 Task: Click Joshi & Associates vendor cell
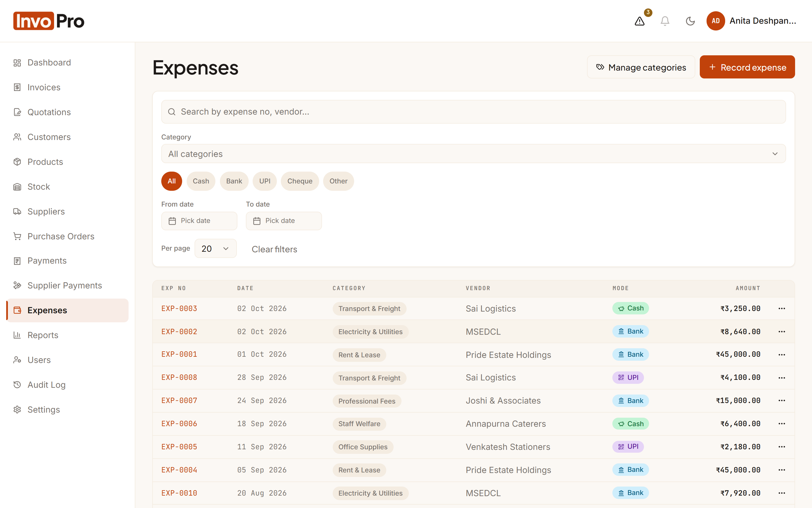point(503,401)
